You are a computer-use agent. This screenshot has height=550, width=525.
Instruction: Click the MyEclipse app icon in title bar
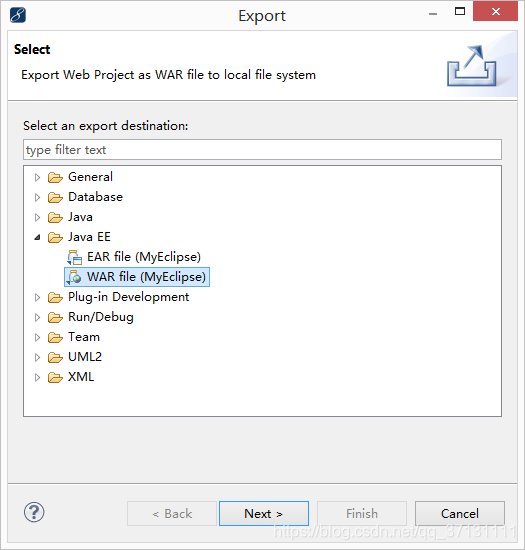tap(18, 15)
